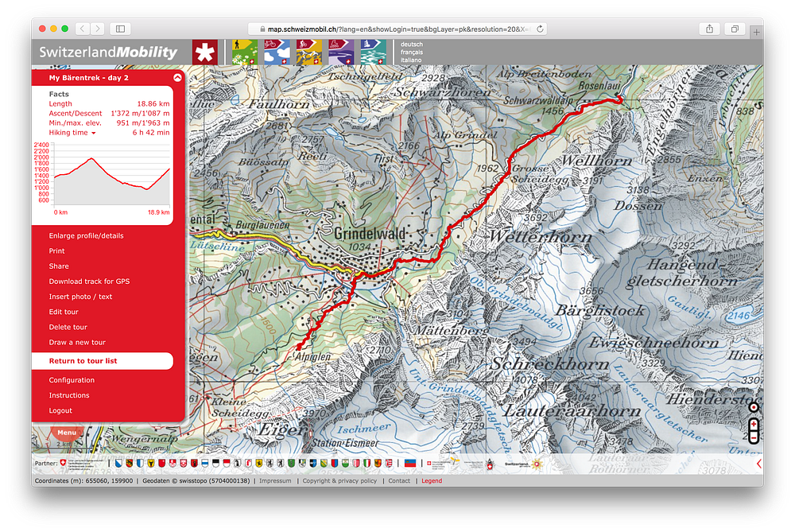
Task: Open a new Safari tab with plus
Action: click(756, 32)
